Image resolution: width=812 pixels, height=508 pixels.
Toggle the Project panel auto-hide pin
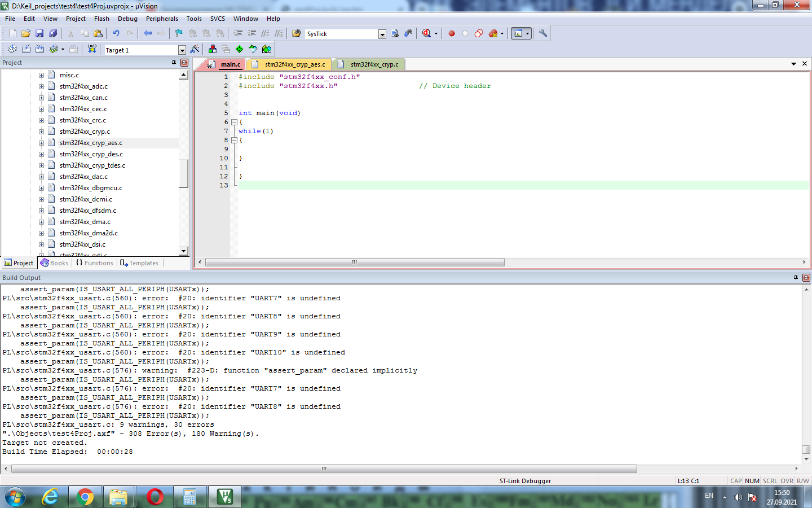coord(174,63)
